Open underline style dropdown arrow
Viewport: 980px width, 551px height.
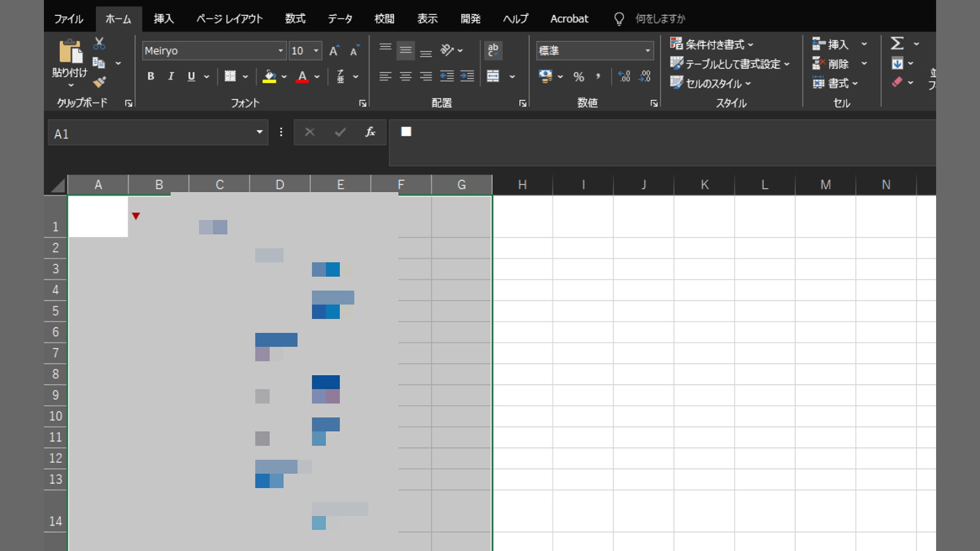pyautogui.click(x=207, y=77)
